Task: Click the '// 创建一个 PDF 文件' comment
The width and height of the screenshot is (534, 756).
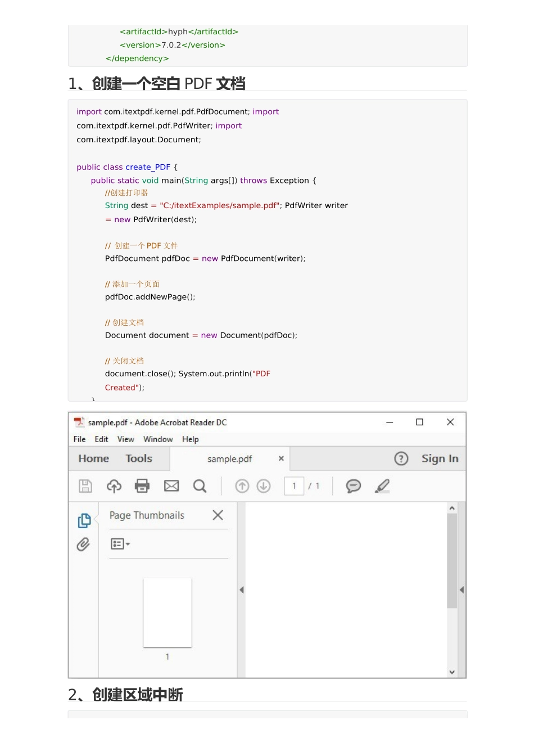Action: [x=141, y=246]
